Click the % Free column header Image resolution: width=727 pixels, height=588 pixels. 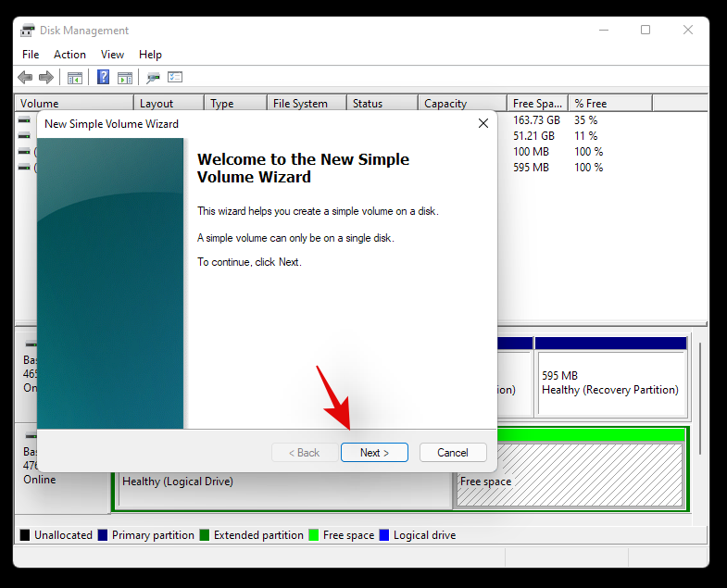[609, 104]
